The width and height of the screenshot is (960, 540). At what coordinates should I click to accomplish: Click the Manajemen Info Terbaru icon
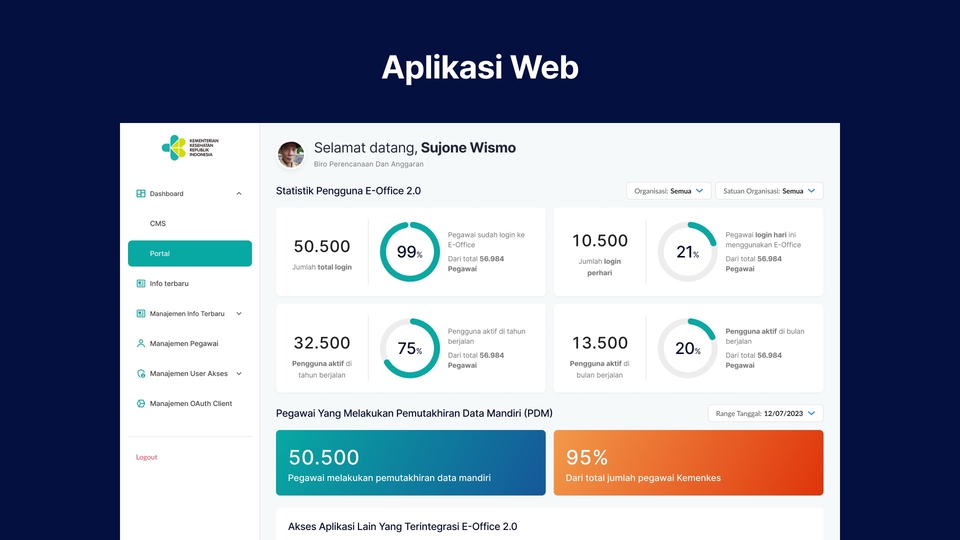[x=141, y=314]
